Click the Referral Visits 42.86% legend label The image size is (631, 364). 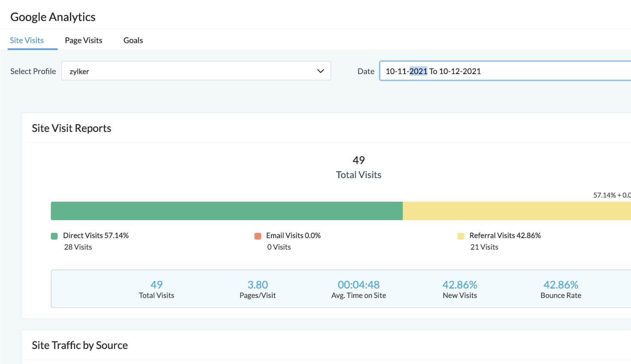[x=505, y=236]
